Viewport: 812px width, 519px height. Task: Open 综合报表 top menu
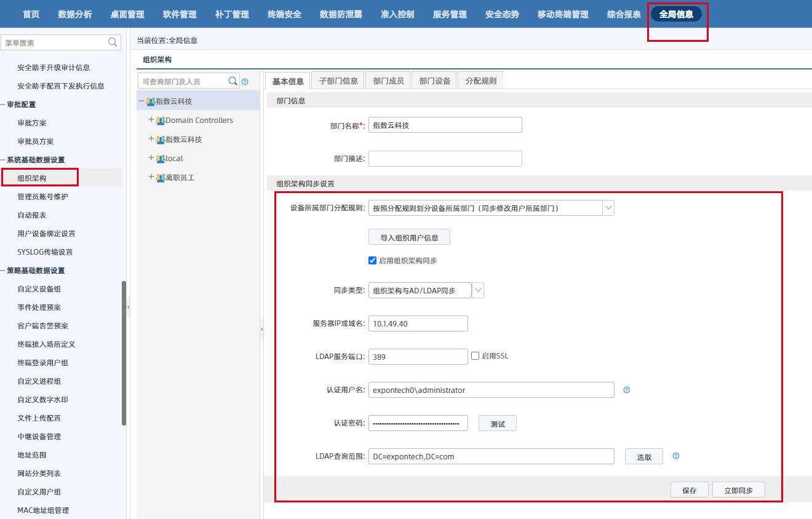pos(624,14)
